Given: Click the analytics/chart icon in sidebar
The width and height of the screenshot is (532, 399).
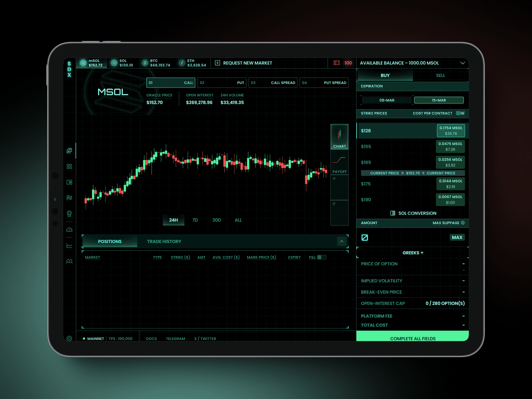Looking at the screenshot, I should (x=69, y=245).
